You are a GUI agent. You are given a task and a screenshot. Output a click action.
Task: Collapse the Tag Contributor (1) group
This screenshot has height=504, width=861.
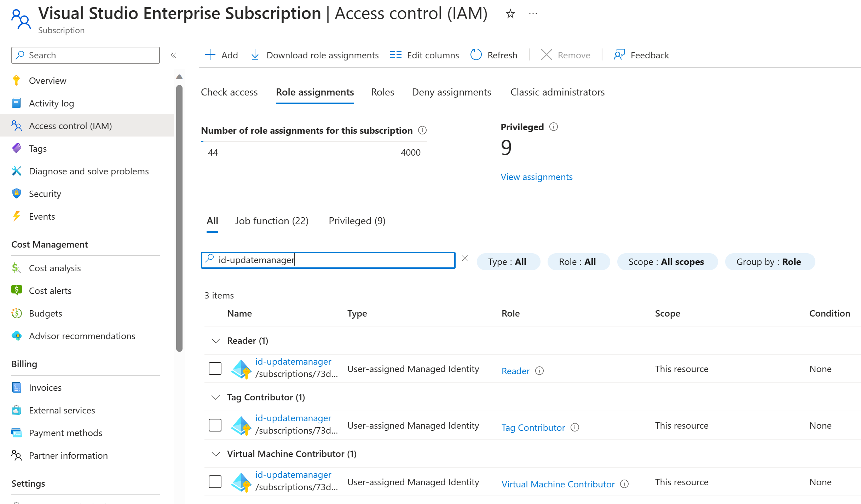(x=215, y=397)
